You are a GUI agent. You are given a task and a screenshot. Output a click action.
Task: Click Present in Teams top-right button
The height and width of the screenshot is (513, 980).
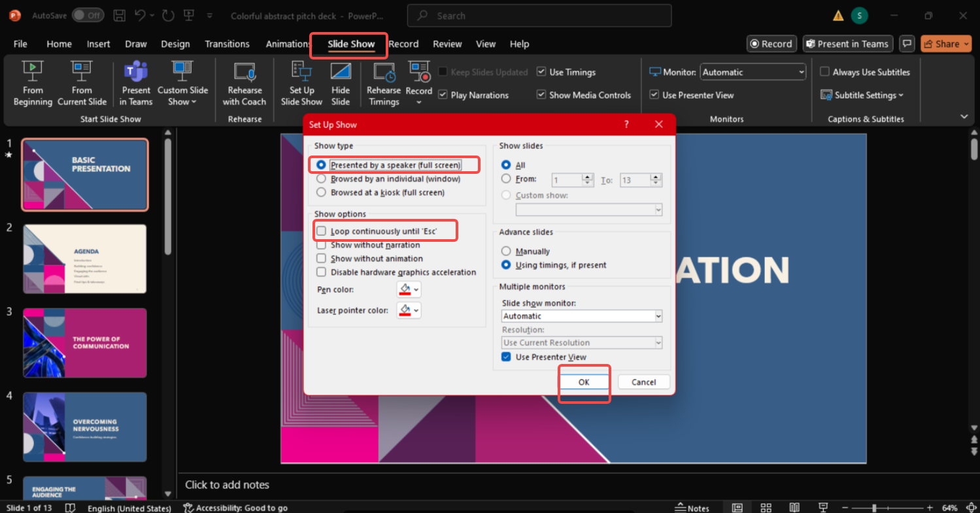tap(848, 44)
